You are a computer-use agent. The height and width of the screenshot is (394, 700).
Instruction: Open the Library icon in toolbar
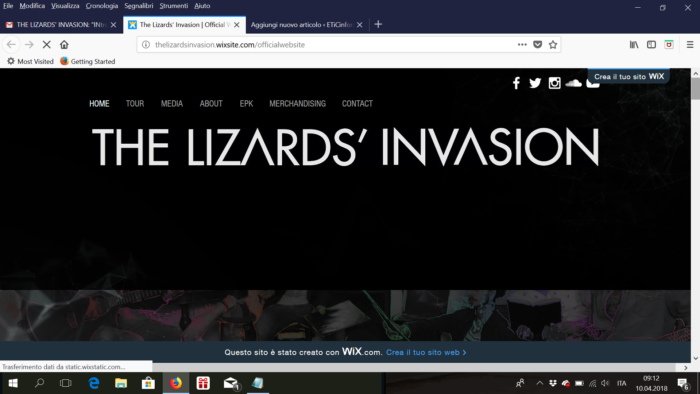633,45
